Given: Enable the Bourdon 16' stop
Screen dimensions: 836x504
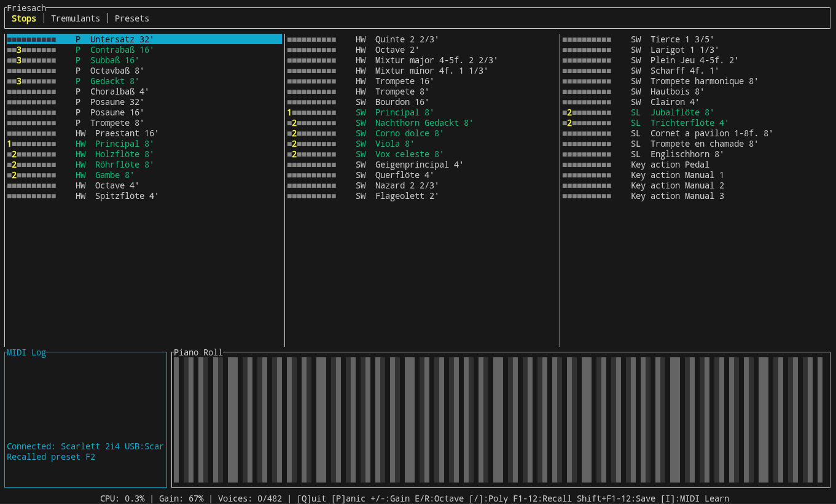Looking at the screenshot, I should tap(422, 102).
